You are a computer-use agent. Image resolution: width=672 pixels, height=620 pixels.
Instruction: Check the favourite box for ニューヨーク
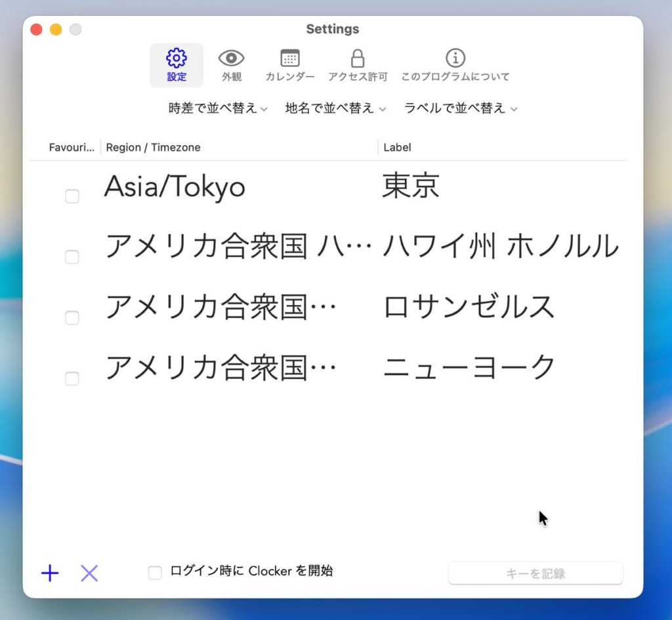(72, 379)
